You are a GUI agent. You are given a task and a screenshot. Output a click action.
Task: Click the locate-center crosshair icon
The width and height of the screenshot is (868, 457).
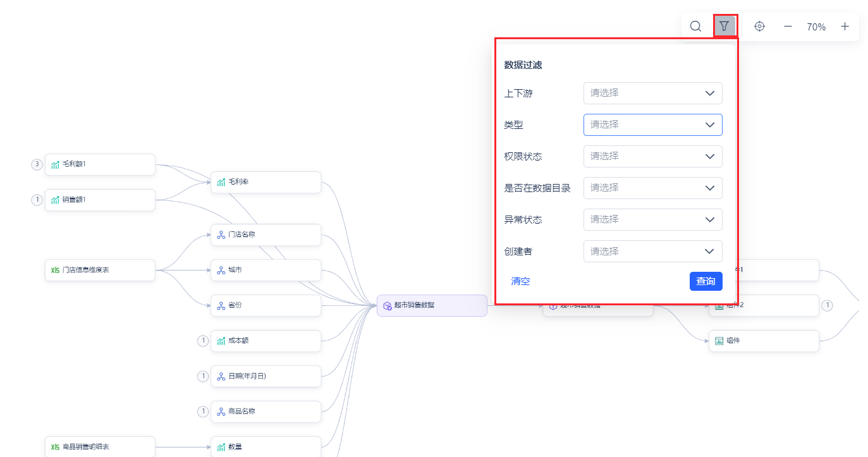click(x=760, y=27)
